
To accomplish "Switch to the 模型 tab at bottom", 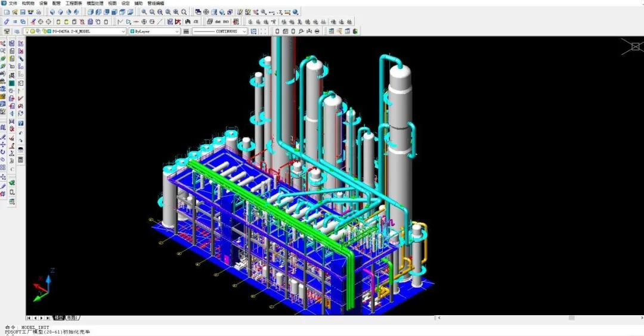I will 58,318.
